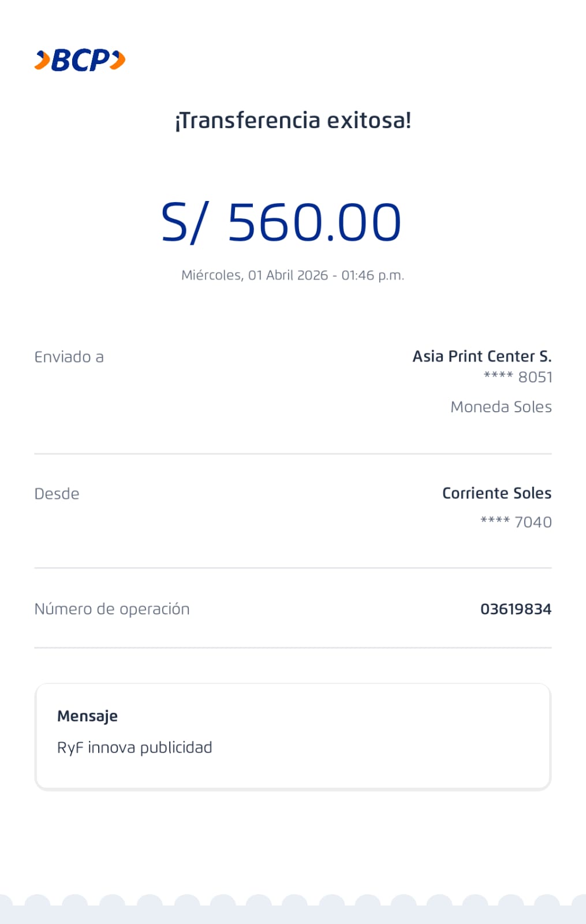This screenshot has height=924, width=586.
Task: Click the BCP logo letters
Action: 80,61
